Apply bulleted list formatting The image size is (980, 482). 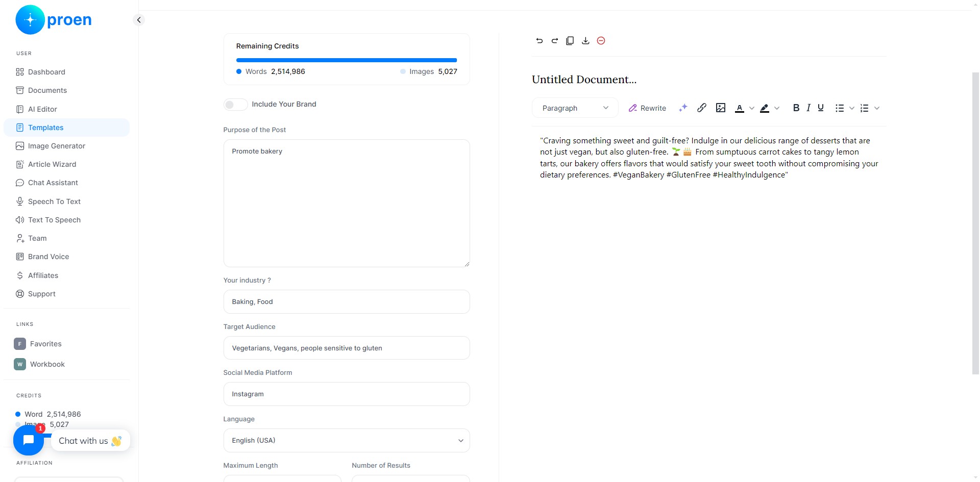pos(840,108)
